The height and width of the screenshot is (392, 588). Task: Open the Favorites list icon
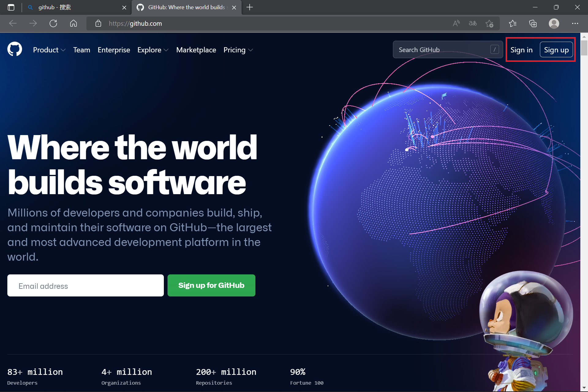(x=513, y=24)
